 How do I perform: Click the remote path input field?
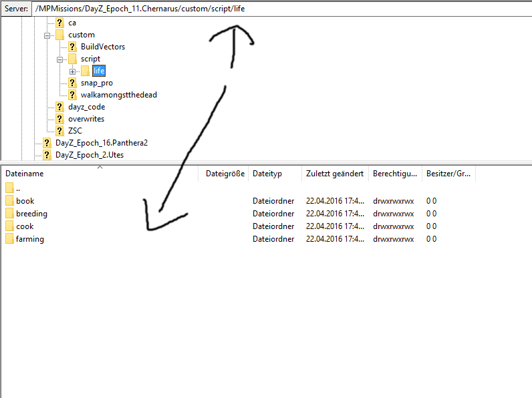281,9
